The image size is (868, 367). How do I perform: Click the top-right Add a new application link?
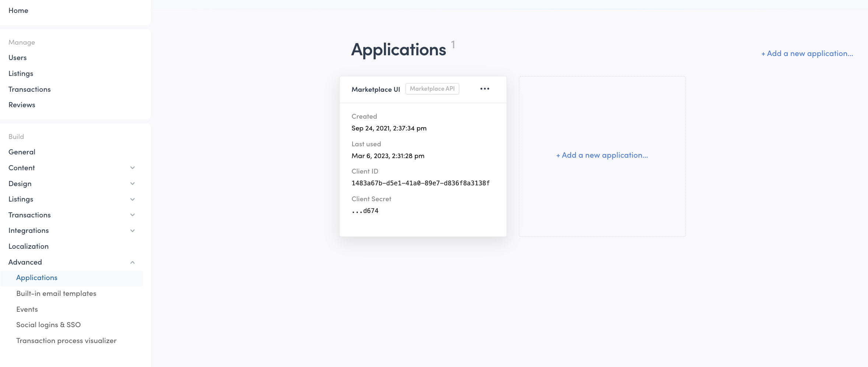pos(807,53)
